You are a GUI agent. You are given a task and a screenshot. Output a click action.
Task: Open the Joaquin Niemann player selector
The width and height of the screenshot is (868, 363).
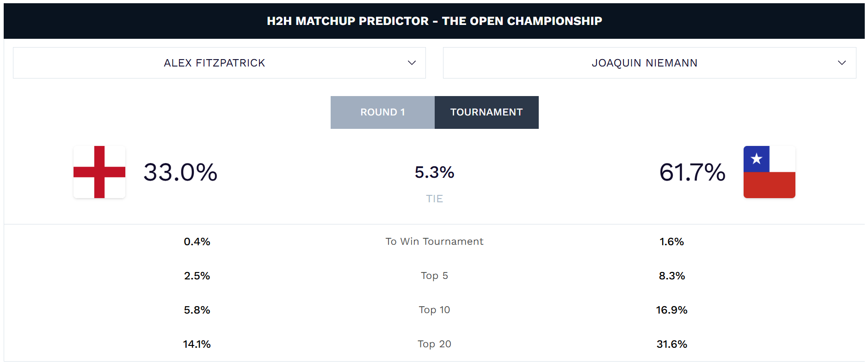649,63
